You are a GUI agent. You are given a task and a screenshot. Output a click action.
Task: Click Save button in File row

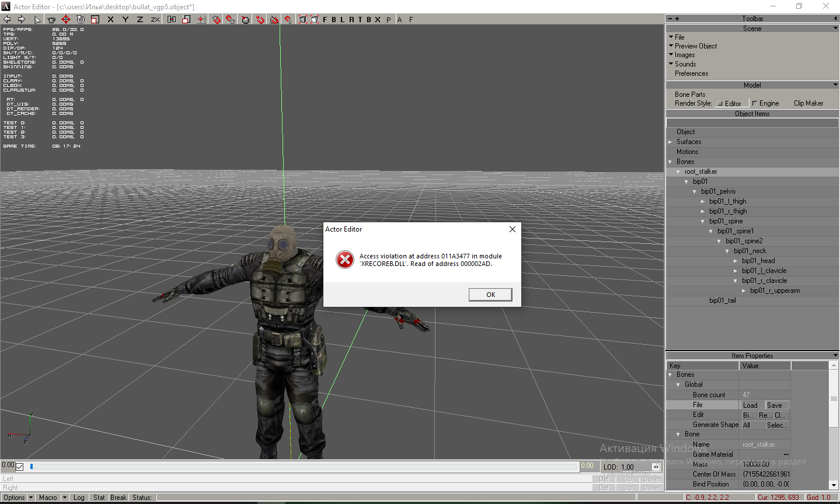point(777,405)
